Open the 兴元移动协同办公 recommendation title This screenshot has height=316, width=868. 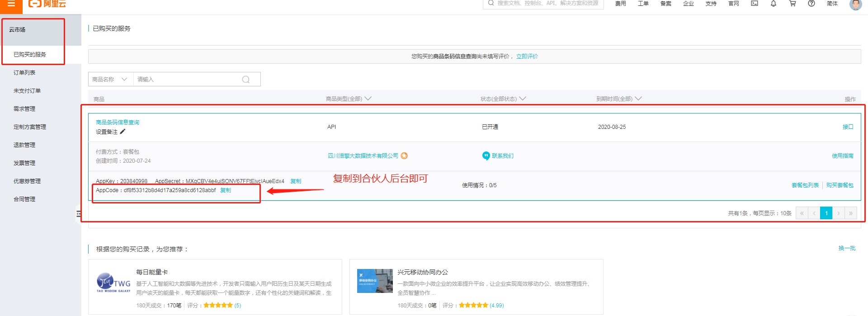click(423, 272)
